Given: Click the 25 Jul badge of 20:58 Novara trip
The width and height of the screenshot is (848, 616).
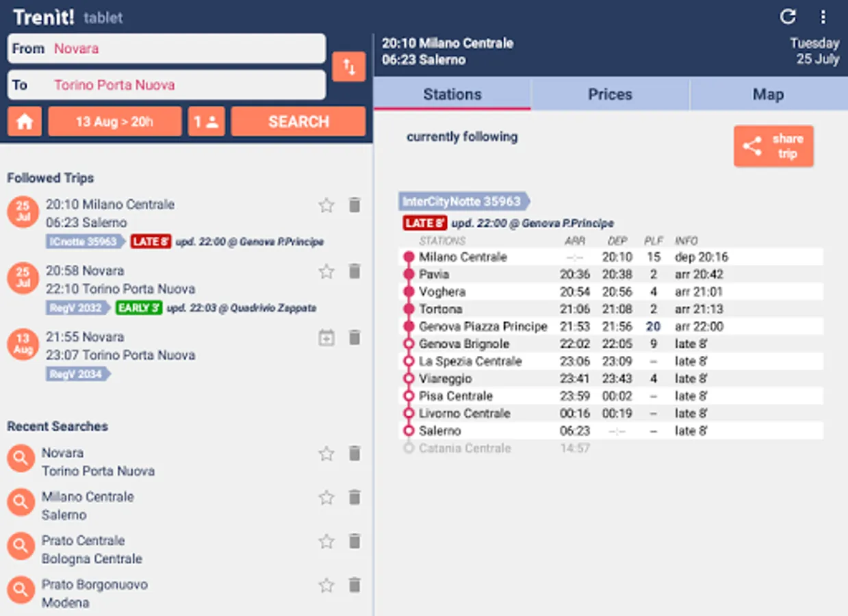Looking at the screenshot, I should [x=23, y=278].
